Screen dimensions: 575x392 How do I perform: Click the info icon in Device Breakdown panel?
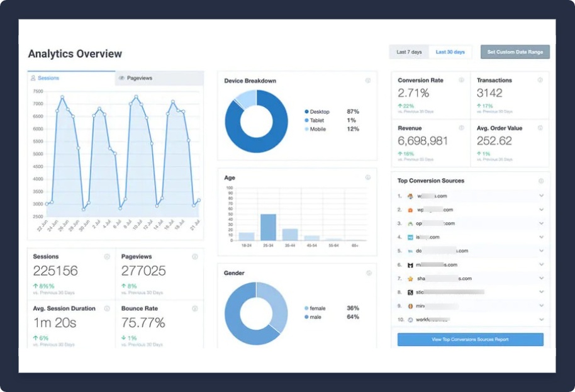(368, 81)
